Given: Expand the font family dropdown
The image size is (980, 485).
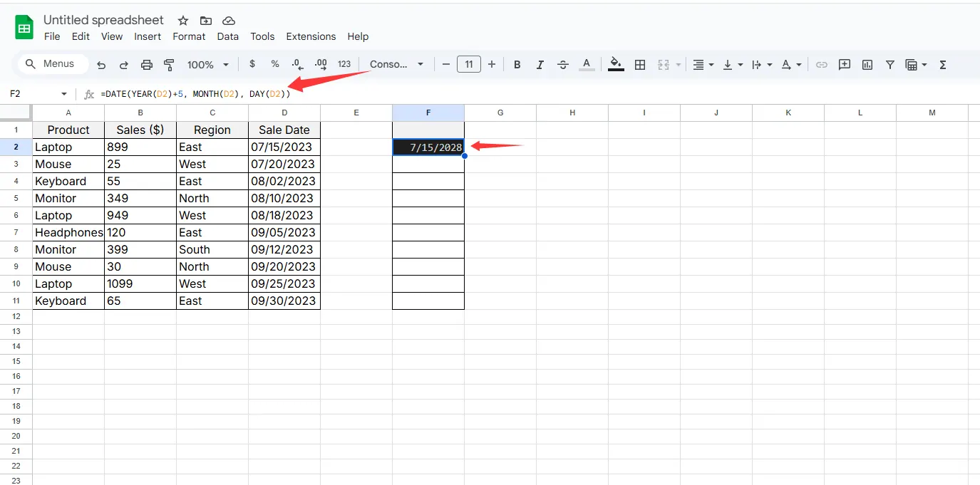Looking at the screenshot, I should click(x=396, y=65).
